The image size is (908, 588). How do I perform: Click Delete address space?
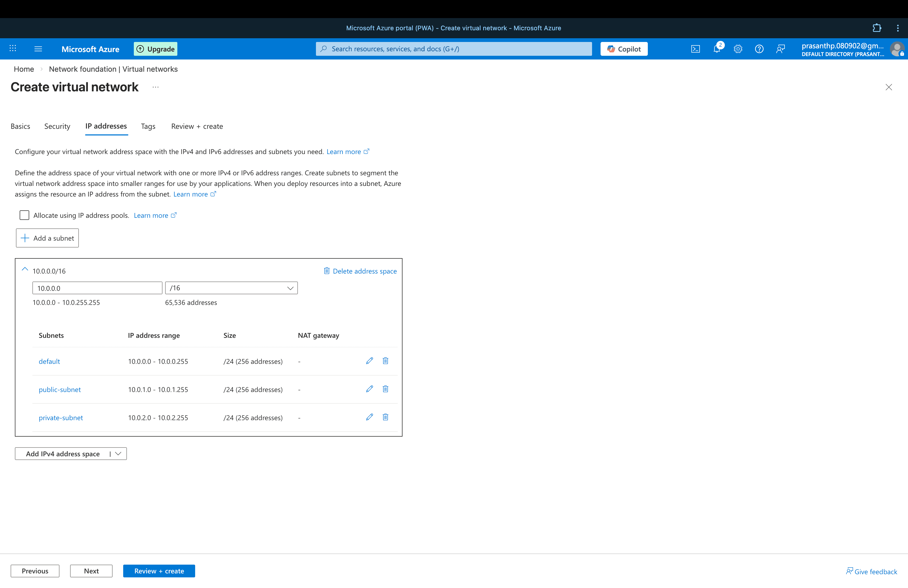pyautogui.click(x=359, y=271)
